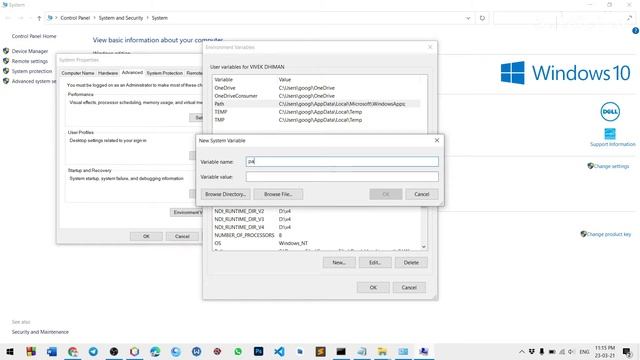Screen dimensions: 640x360
Task: Click OK at bottom of Environment Variables window
Action: coord(373,287)
